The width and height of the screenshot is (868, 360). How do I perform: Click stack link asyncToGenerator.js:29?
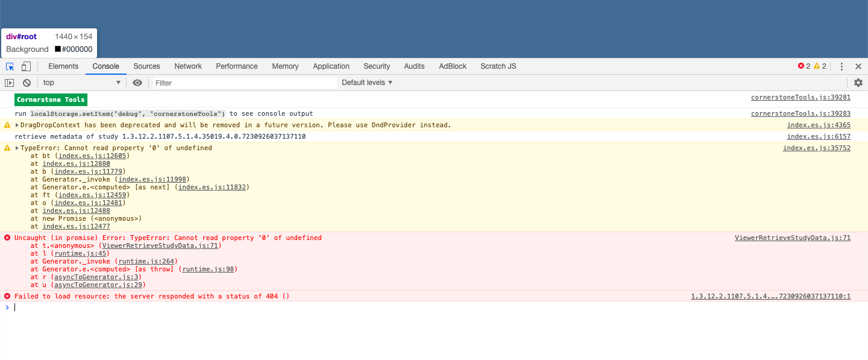point(99,285)
